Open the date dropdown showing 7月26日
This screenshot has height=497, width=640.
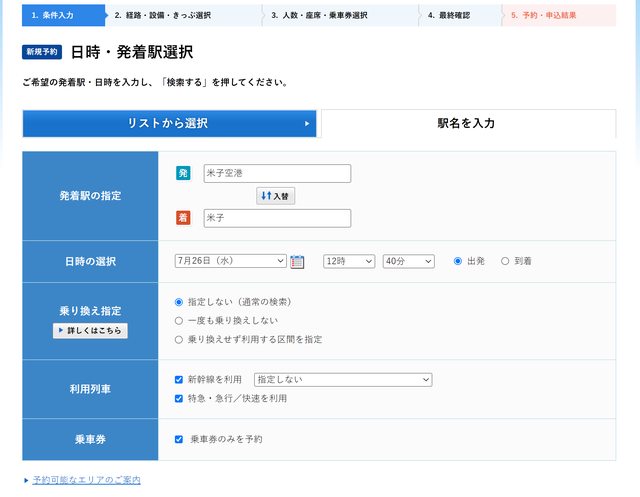click(x=230, y=261)
